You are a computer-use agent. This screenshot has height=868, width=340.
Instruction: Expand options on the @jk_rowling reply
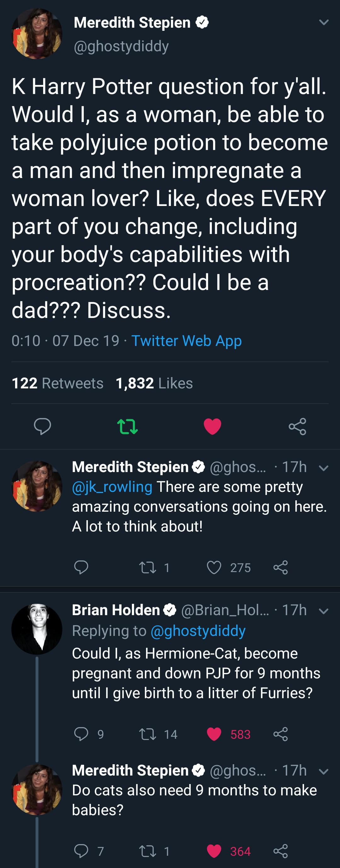point(324,468)
